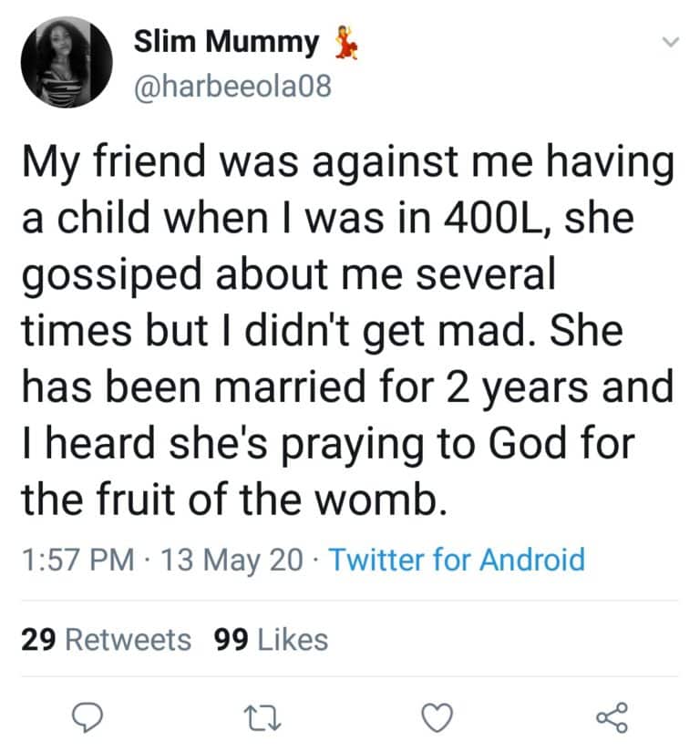View the 99 Likes list
The height and width of the screenshot is (752, 700).
click(270, 639)
